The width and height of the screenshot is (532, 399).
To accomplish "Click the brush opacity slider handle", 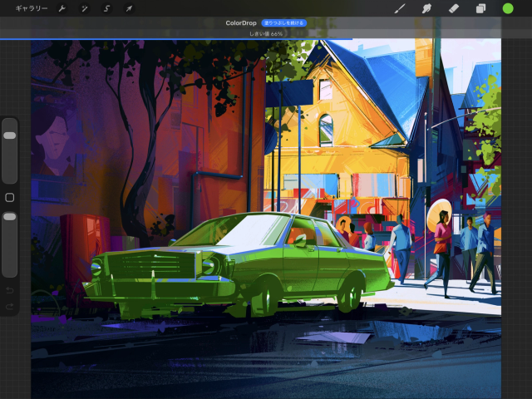I will pyautogui.click(x=9, y=216).
